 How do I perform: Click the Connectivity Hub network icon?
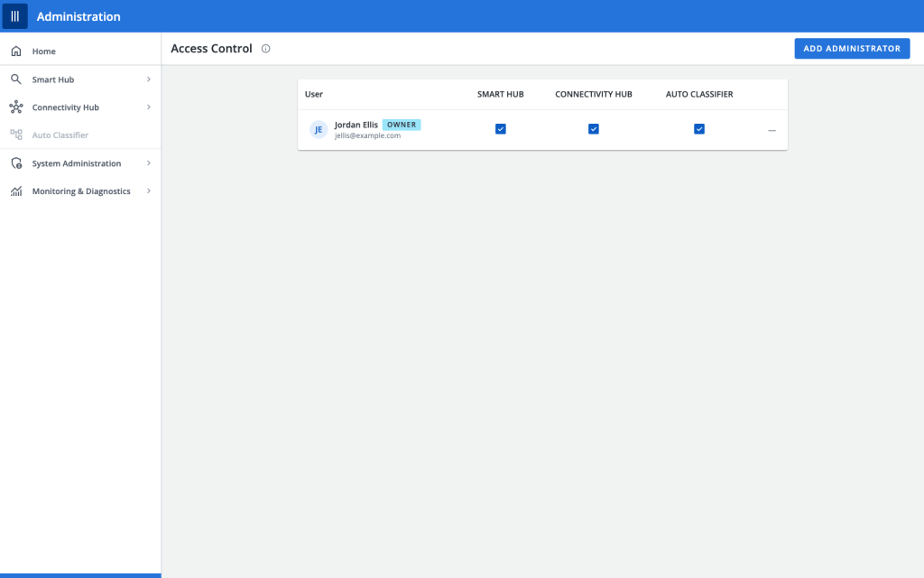[16, 107]
